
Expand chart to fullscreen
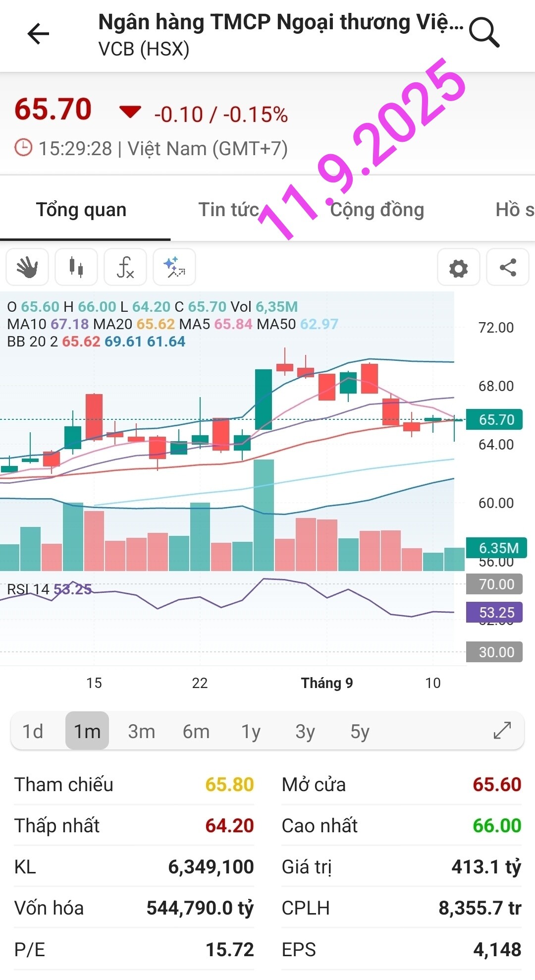tap(502, 730)
